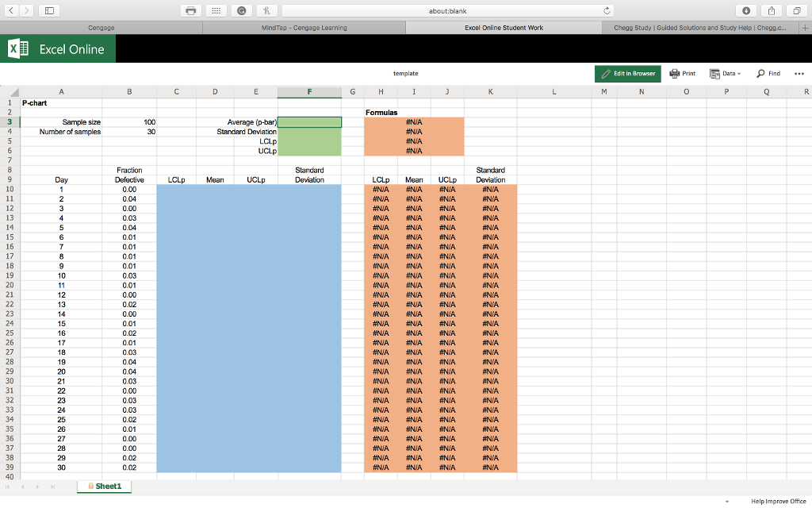Click the Day column heading
Screen dimensions: 812x508
(x=61, y=180)
